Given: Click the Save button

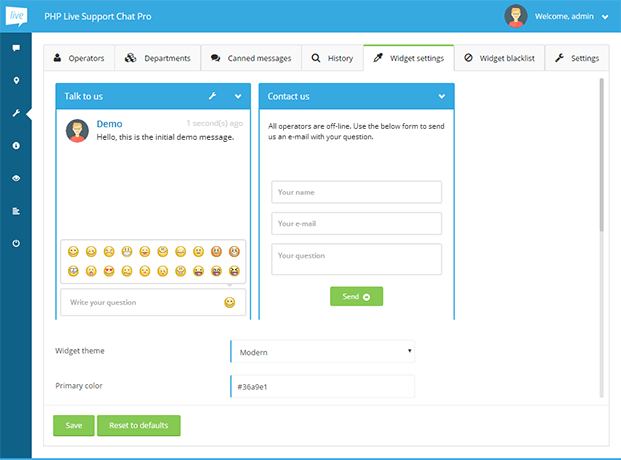Looking at the screenshot, I should 74,426.
